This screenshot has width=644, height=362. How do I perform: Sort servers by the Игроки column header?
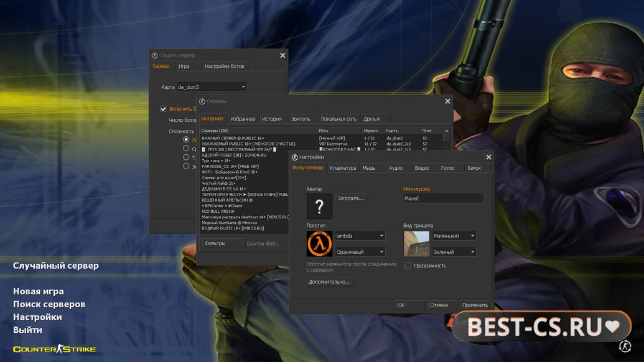(x=373, y=131)
